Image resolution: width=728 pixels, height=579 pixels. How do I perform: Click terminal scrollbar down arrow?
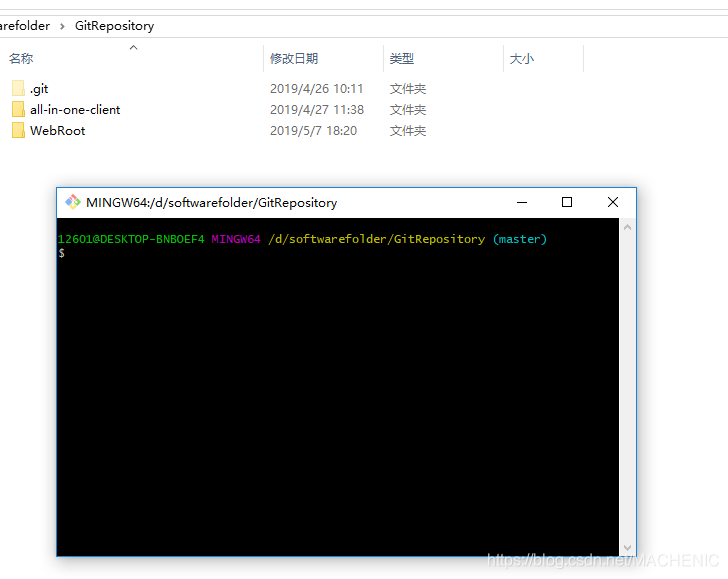pyautogui.click(x=627, y=547)
